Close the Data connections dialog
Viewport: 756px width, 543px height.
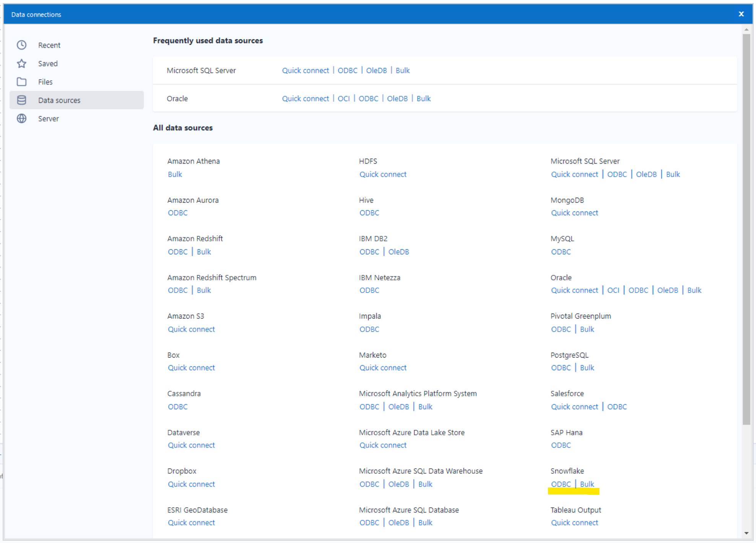(x=741, y=14)
